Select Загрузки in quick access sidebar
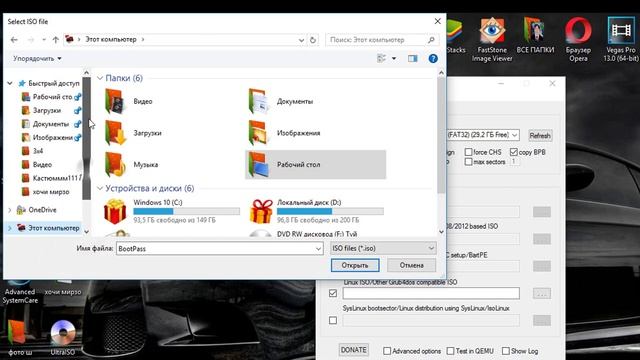Image resolution: width=640 pixels, height=360 pixels. point(47,110)
